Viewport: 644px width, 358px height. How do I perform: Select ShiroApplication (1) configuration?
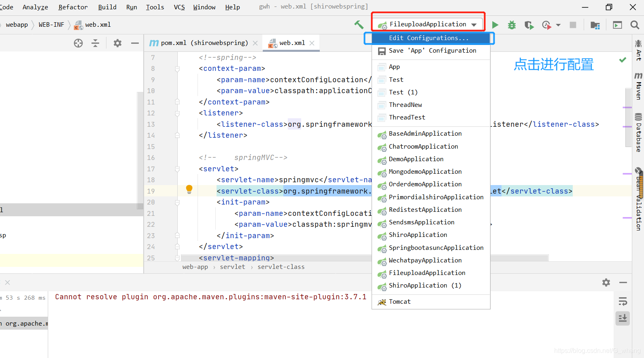431,286
